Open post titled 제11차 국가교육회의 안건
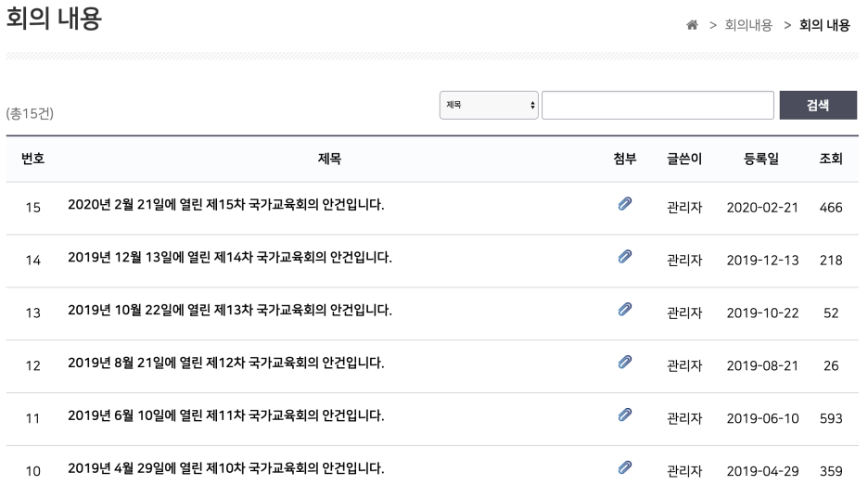The width and height of the screenshot is (868, 498). (226, 415)
